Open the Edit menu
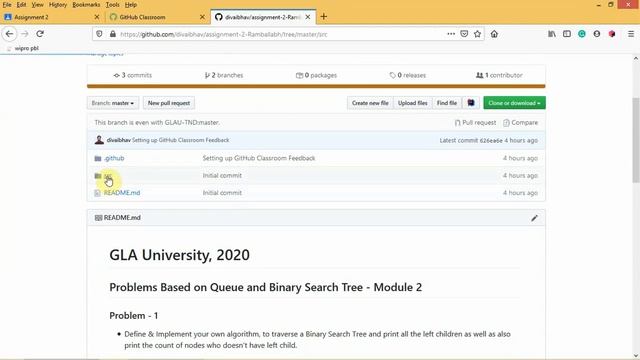This screenshot has height=360, width=640. pyautogui.click(x=21, y=4)
